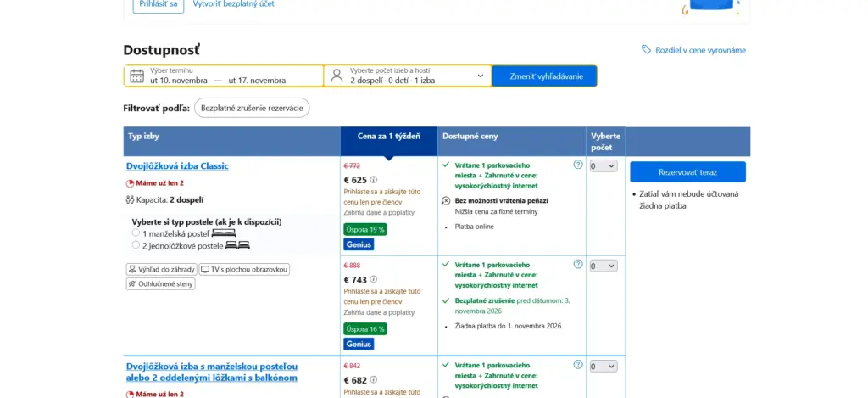Click the guest person icon
Viewport: 868px width, 398px height.
(337, 76)
